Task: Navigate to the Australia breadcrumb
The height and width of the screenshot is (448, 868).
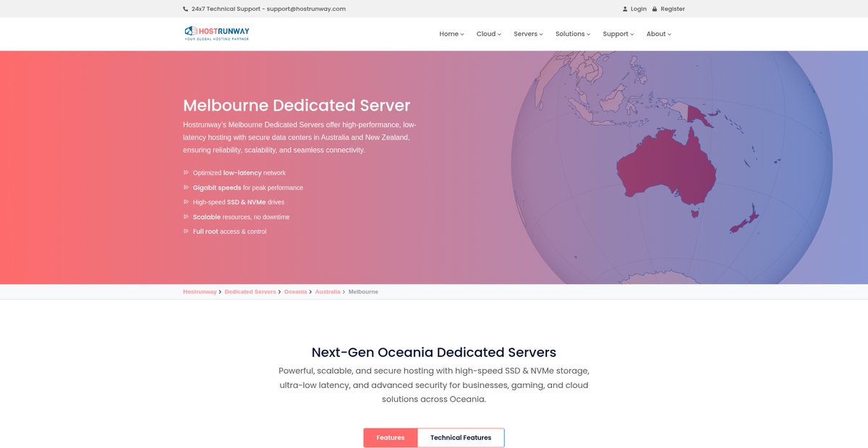Action: [x=328, y=292]
